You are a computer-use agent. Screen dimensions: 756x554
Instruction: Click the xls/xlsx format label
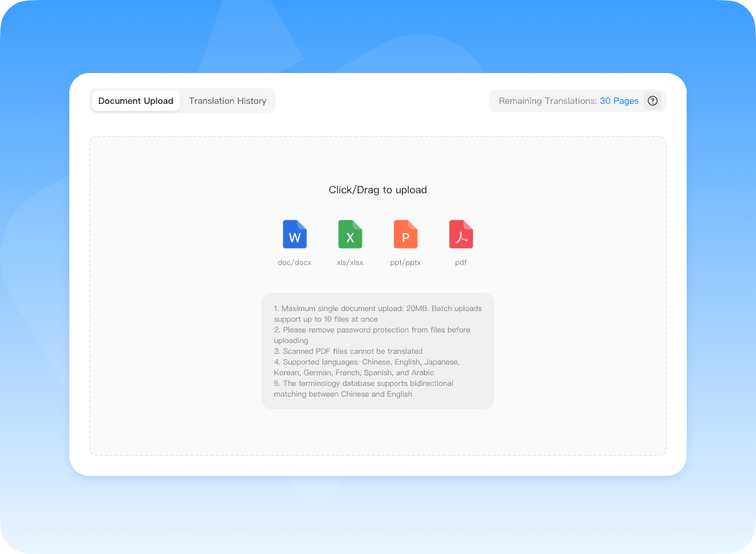pyautogui.click(x=350, y=263)
